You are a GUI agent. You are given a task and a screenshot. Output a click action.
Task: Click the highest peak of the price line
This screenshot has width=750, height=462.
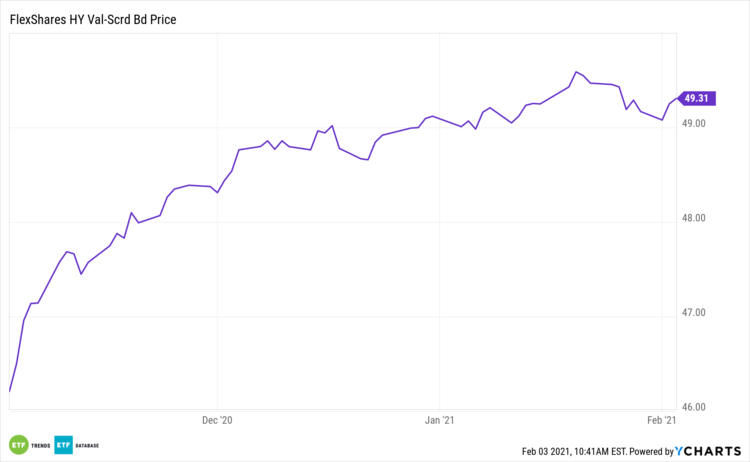point(576,72)
